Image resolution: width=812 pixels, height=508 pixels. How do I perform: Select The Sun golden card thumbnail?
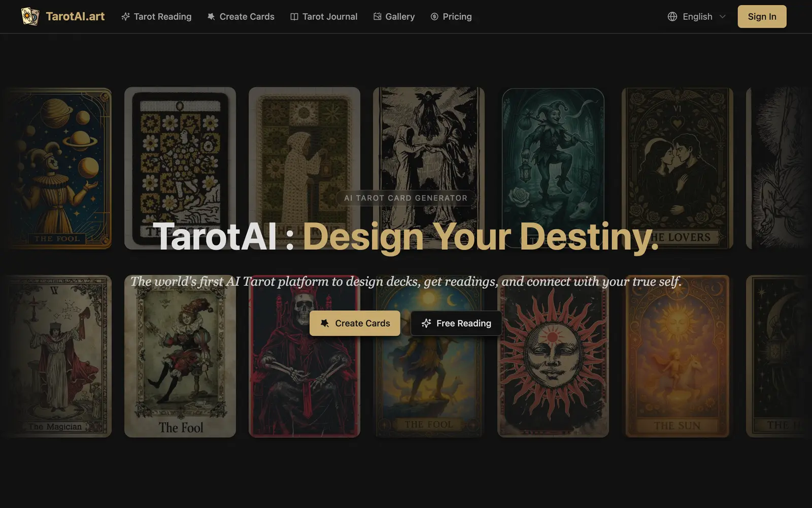(678, 356)
